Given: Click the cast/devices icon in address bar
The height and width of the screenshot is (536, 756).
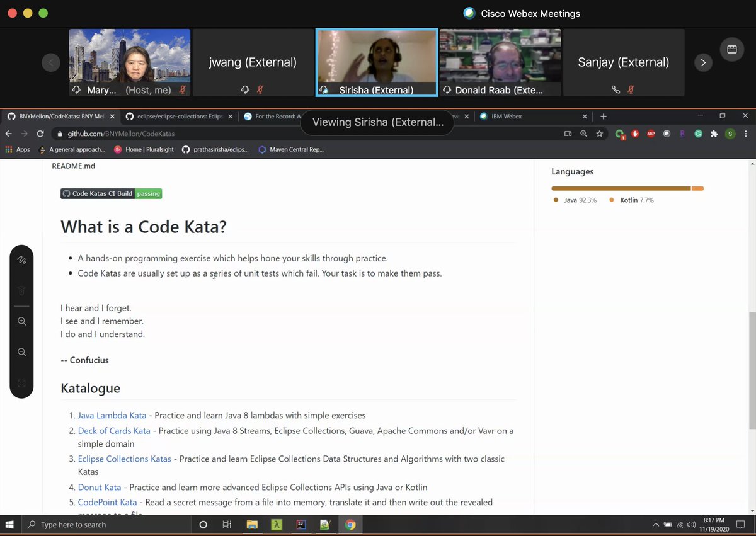Looking at the screenshot, I should tap(568, 134).
